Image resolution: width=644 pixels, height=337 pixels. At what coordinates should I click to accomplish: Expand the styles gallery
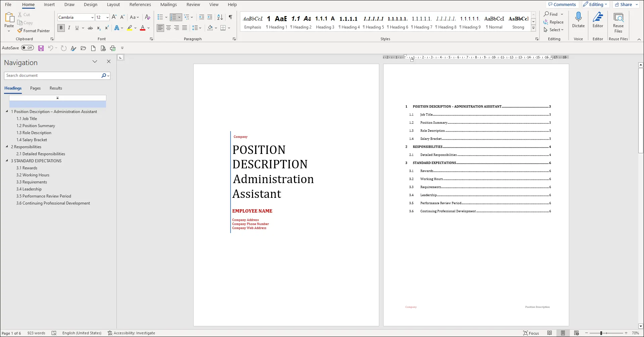(533, 29)
